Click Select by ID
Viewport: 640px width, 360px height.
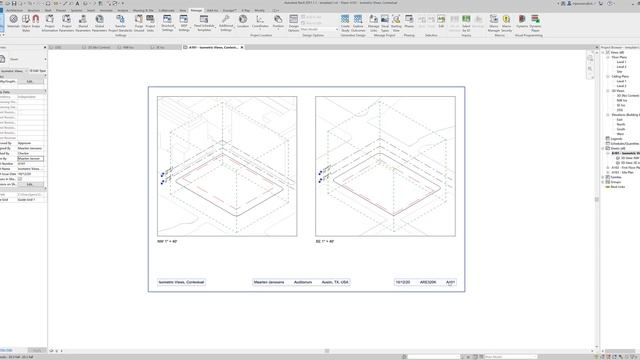466,22
